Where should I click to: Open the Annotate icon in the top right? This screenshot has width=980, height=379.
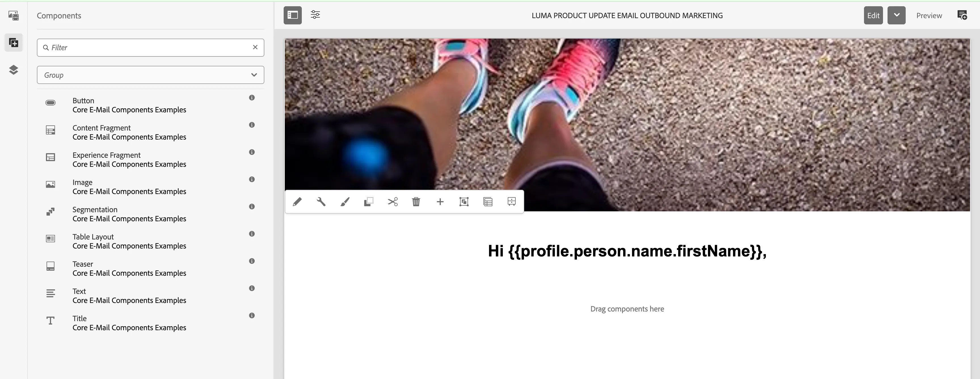tap(962, 15)
